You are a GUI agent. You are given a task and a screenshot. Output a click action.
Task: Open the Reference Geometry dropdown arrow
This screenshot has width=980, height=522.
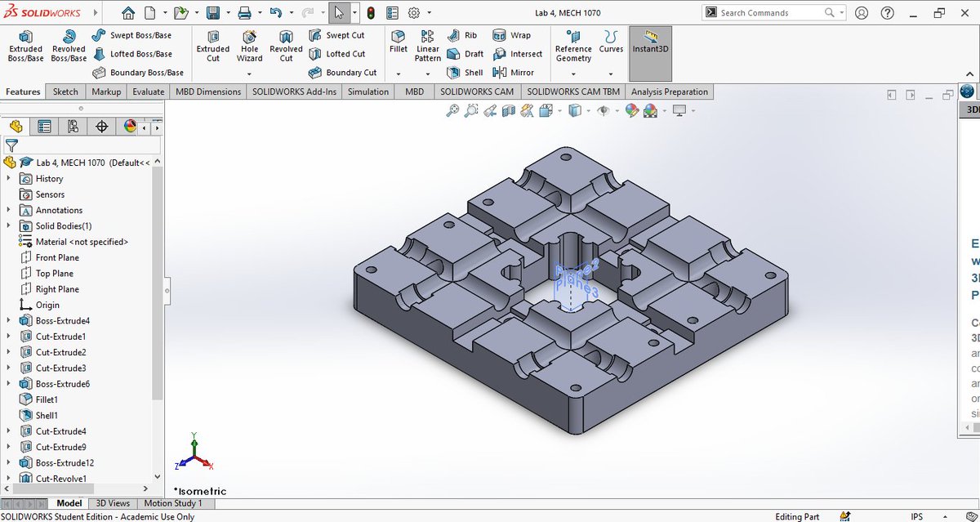(573, 74)
